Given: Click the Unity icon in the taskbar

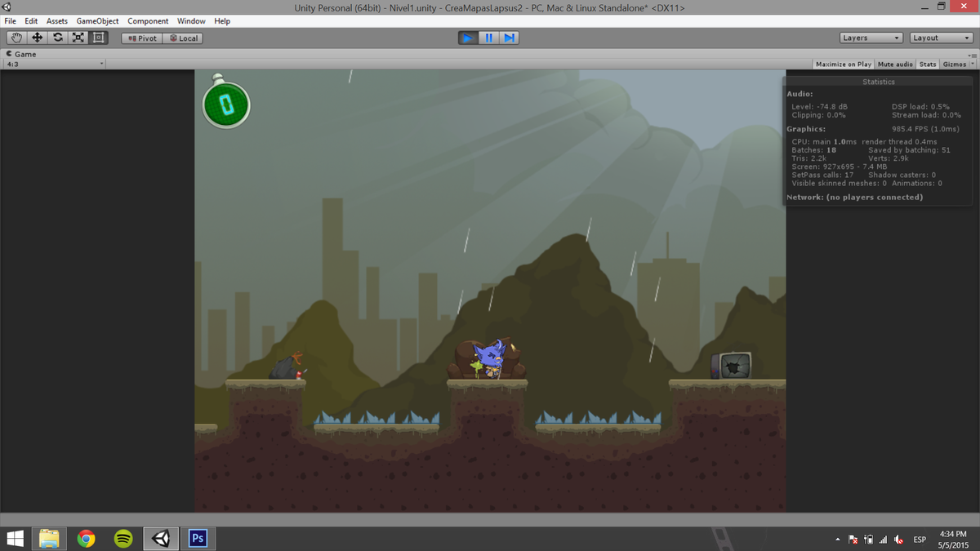Looking at the screenshot, I should pos(161,539).
